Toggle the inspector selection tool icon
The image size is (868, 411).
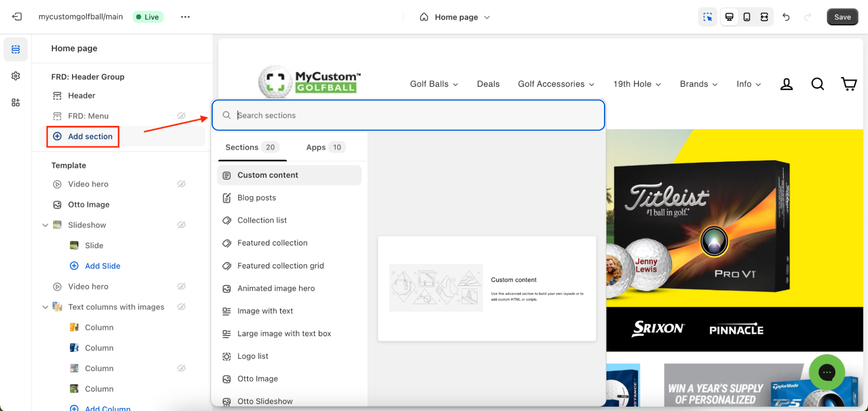[x=708, y=17]
